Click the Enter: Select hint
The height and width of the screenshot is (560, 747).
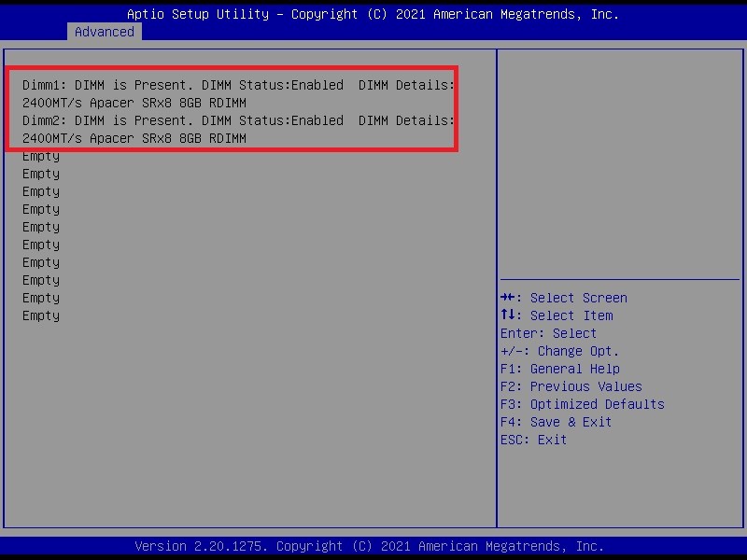(x=548, y=333)
